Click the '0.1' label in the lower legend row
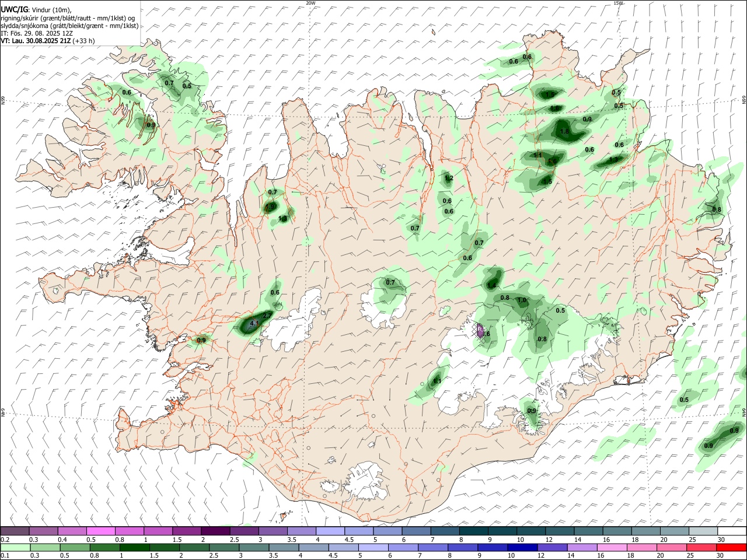 coord(5,556)
